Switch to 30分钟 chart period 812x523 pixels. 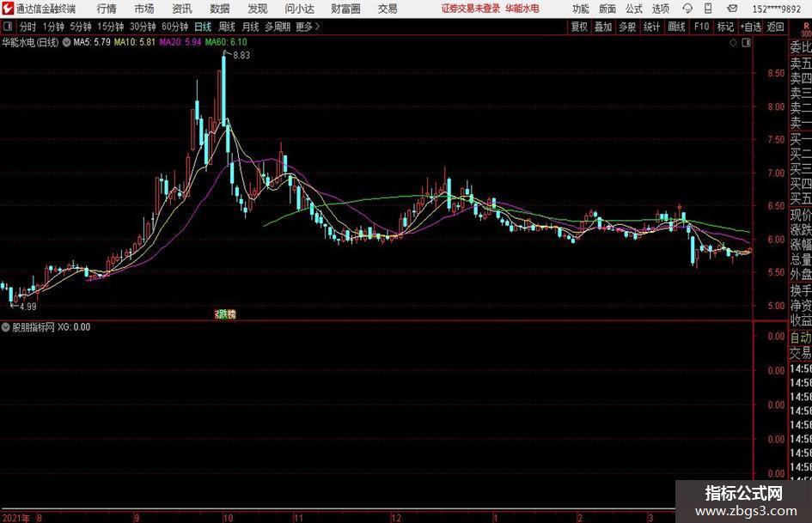[143, 27]
